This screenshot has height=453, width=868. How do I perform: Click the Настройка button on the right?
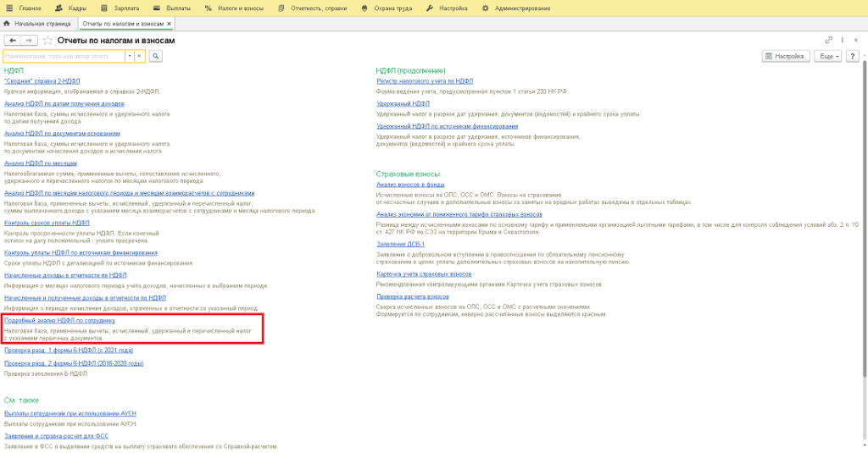coord(784,56)
